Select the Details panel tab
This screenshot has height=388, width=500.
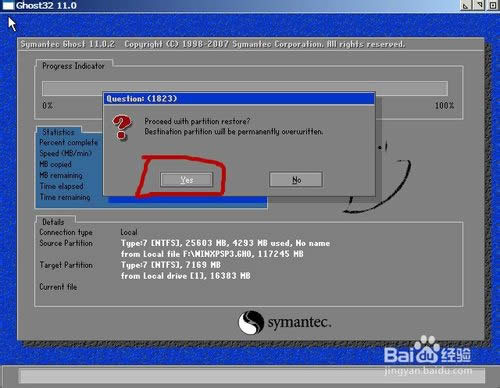click(53, 222)
